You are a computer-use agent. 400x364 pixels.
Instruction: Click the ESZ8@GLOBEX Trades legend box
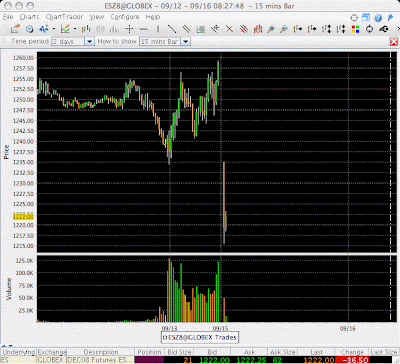tap(200, 337)
